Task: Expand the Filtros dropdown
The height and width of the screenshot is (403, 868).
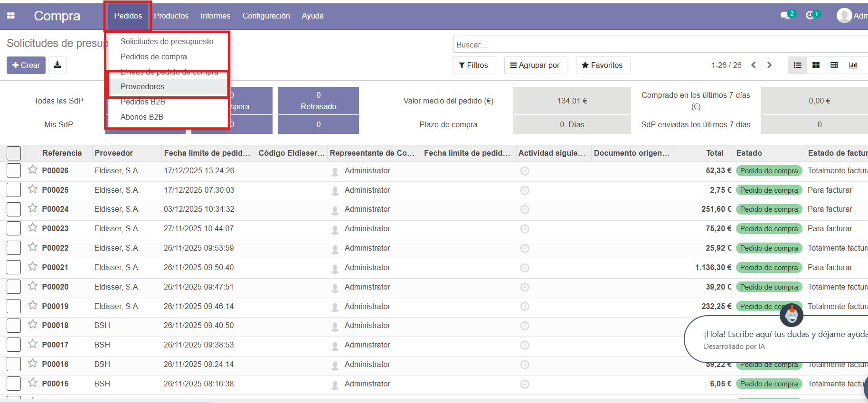Action: click(474, 65)
